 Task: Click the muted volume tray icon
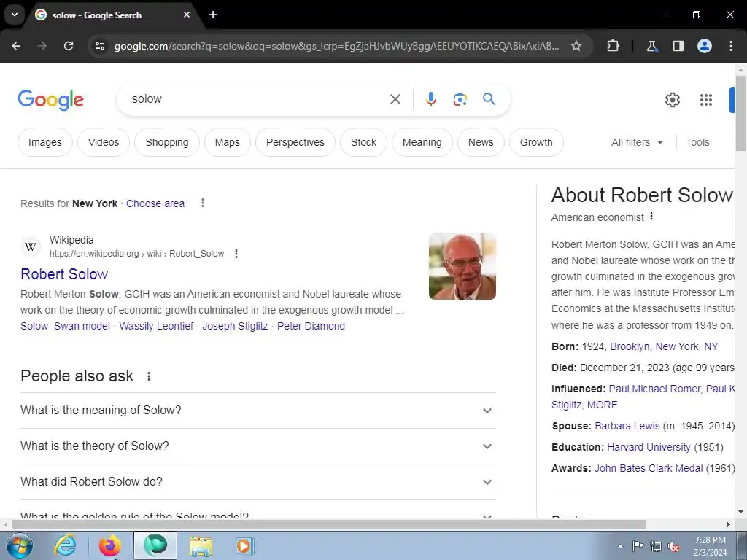coord(673,547)
